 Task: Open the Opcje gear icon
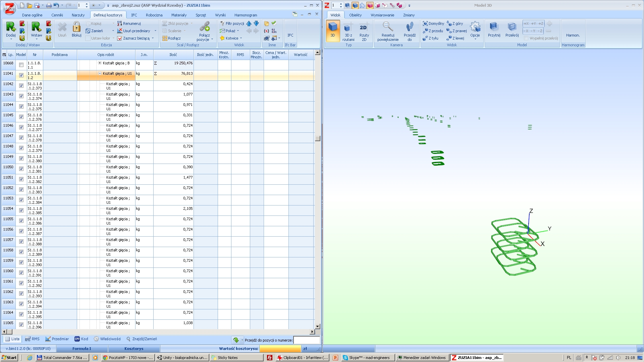475,27
